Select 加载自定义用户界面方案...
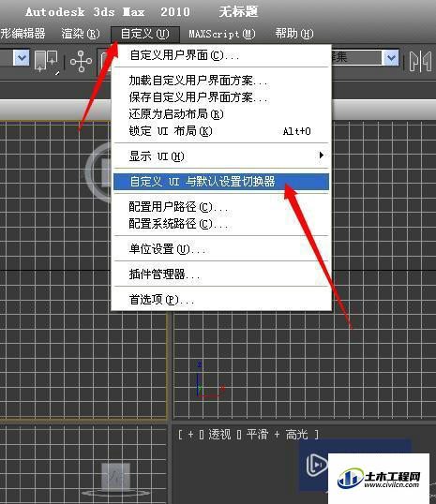 tap(221, 81)
